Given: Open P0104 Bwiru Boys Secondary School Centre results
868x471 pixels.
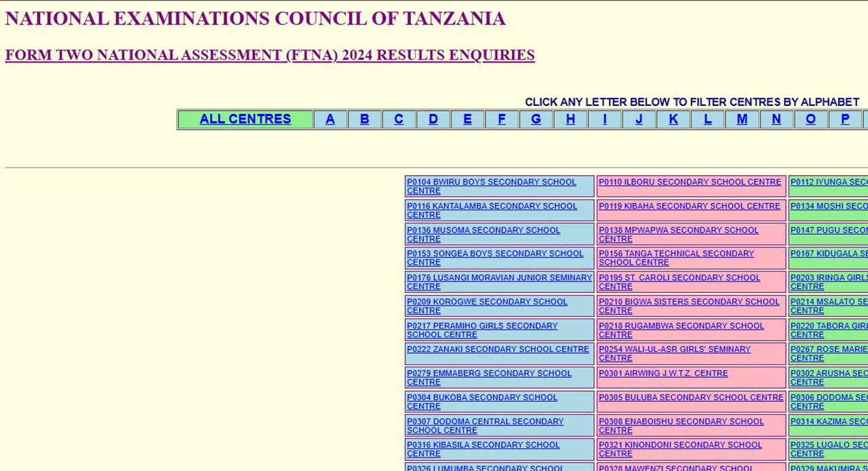Looking at the screenshot, I should point(490,187).
